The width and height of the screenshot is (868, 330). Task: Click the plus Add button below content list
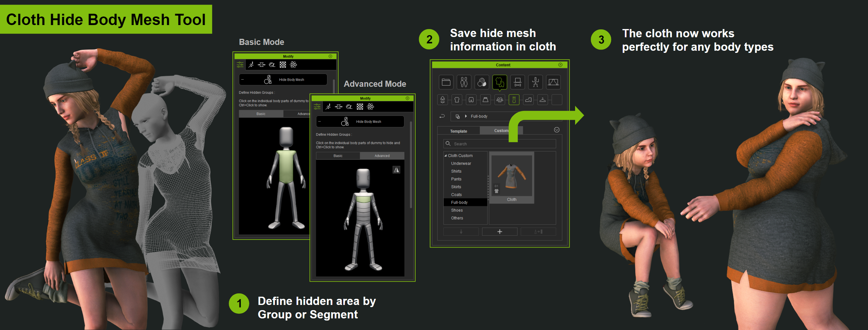pos(499,232)
